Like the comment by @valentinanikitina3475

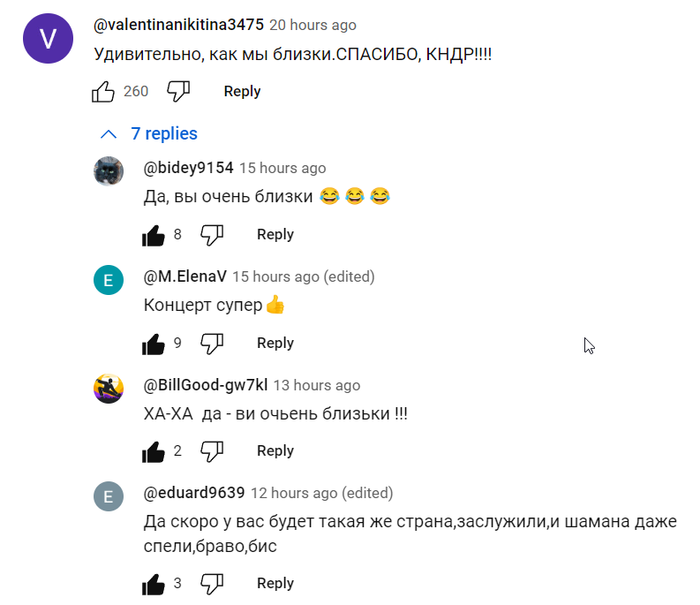coord(103,91)
